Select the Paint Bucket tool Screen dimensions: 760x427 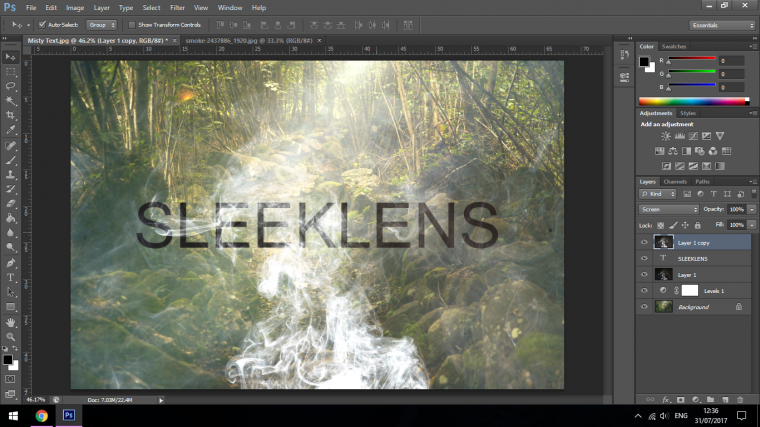10,218
